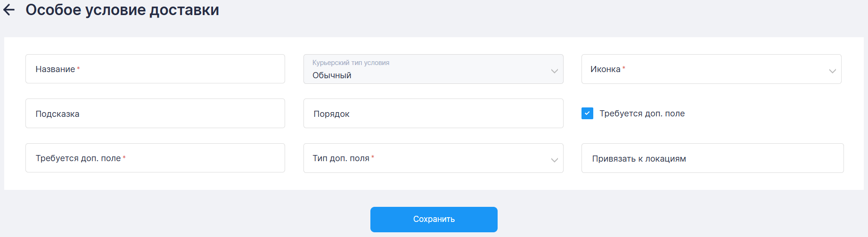Viewport: 868px width, 237px height.
Task: Click the red asterisk next to Название
Action: (78, 69)
